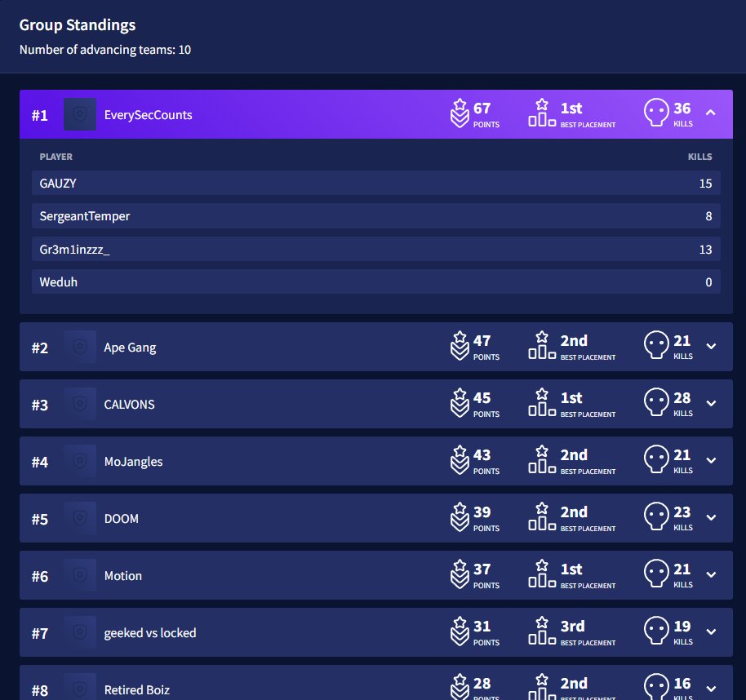Click the CALVONS team name
Screen dimensions: 746x700
pyautogui.click(x=130, y=404)
